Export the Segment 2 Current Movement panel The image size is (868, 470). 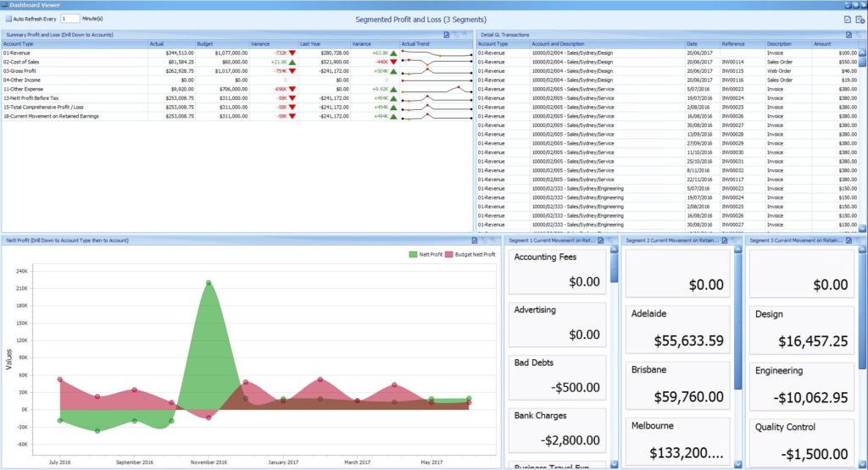pyautogui.click(x=725, y=241)
